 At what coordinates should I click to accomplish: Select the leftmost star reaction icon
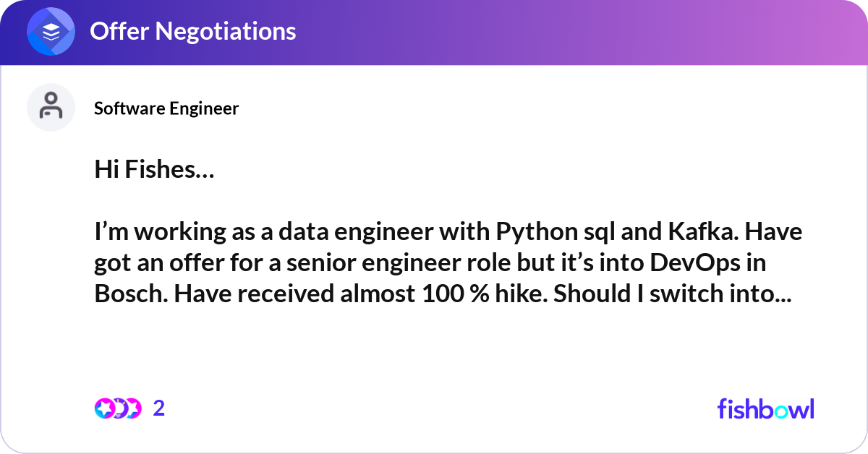104,408
